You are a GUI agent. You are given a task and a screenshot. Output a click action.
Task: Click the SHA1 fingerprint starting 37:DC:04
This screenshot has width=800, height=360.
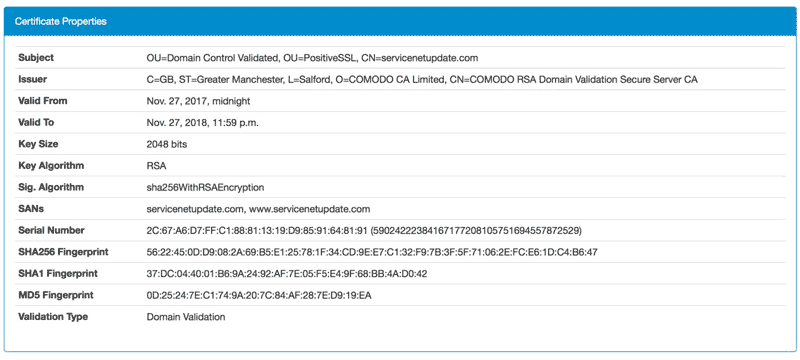coord(287,274)
